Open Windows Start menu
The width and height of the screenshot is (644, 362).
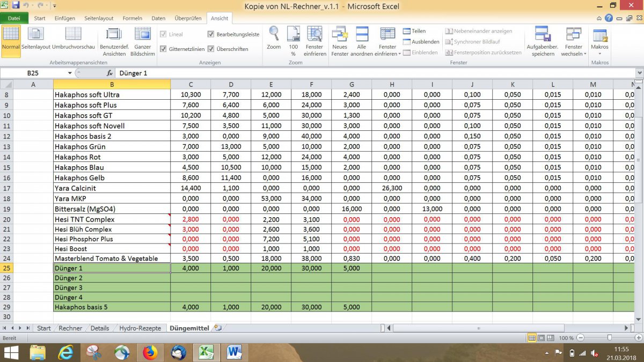(11, 352)
